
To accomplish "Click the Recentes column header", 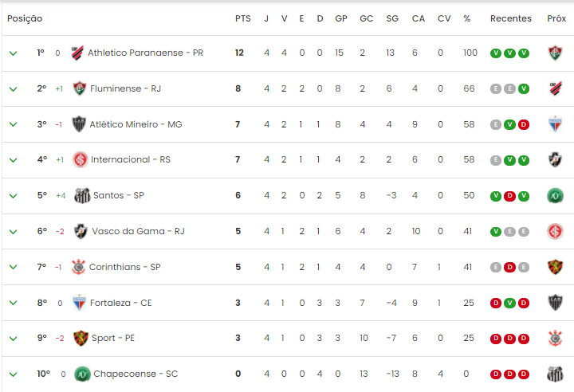I will pos(511,18).
